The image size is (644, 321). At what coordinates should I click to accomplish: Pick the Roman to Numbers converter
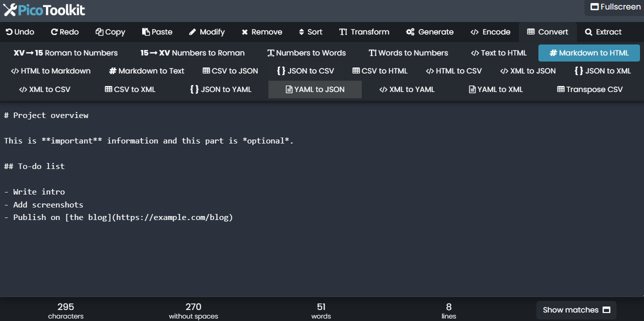pos(65,52)
